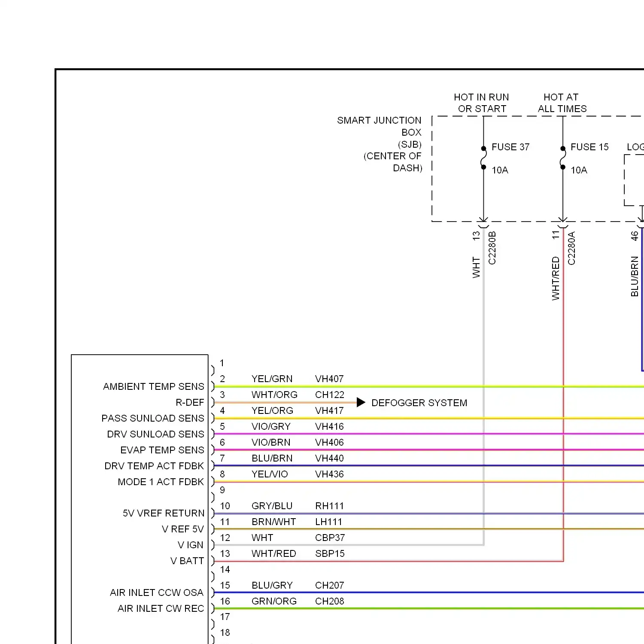Click the R-DEF pin label
Image resolution: width=644 pixels, height=644 pixels.
click(190, 402)
